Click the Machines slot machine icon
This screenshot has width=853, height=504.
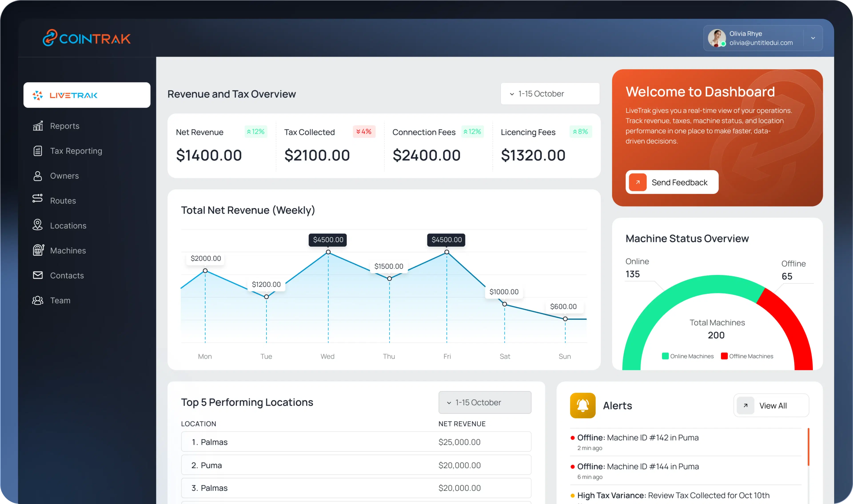[38, 250]
